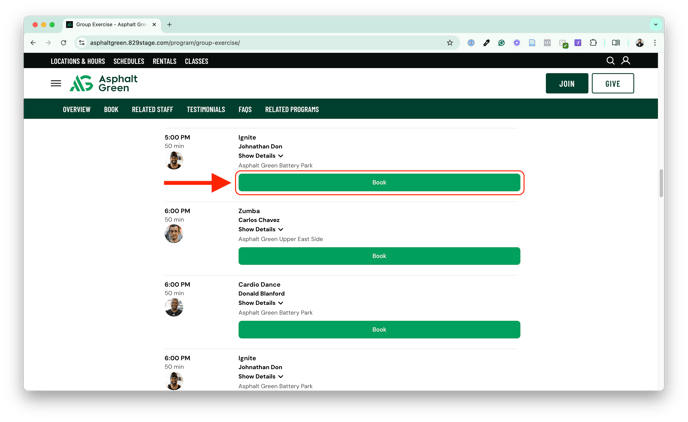Image resolution: width=688 pixels, height=422 pixels.
Task: Book the Zumba class with Carlos Chavez
Action: pos(379,256)
